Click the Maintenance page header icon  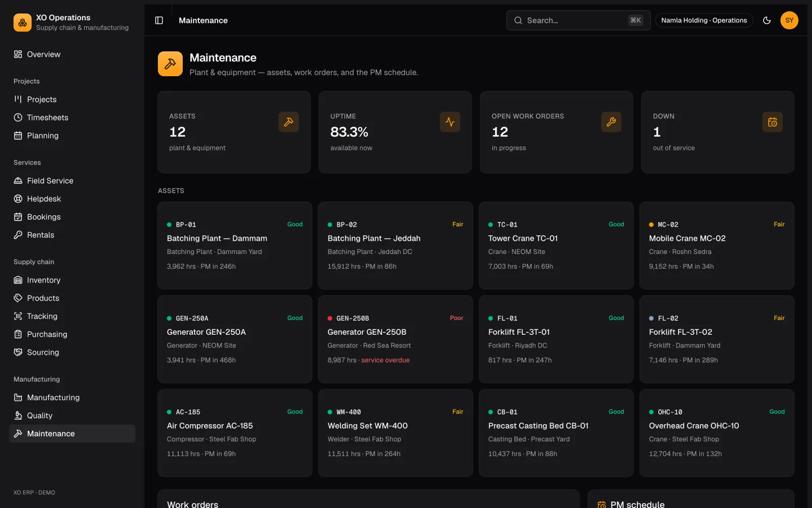point(170,63)
